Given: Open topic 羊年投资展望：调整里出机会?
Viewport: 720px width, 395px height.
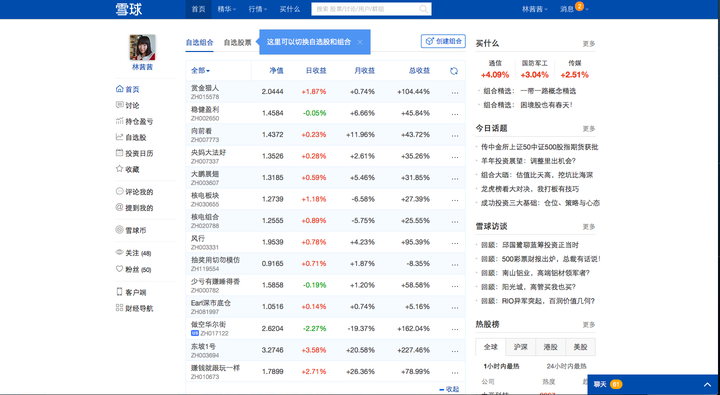Looking at the screenshot, I should 528,161.
